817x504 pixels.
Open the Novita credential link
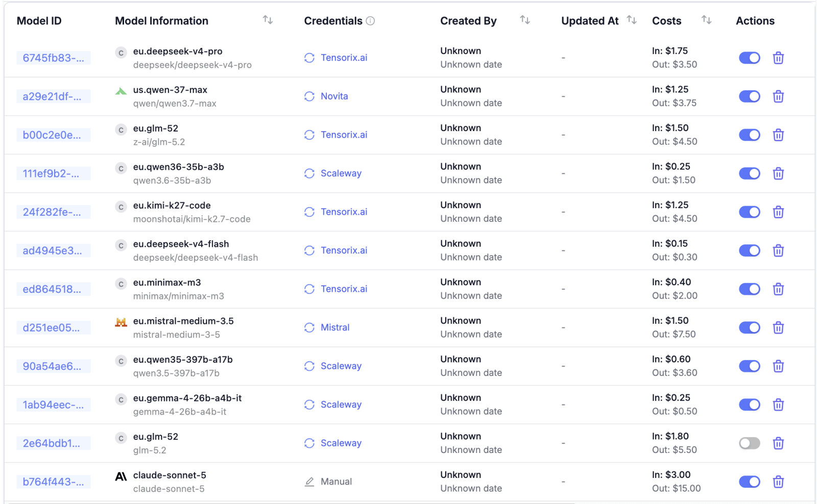point(334,96)
